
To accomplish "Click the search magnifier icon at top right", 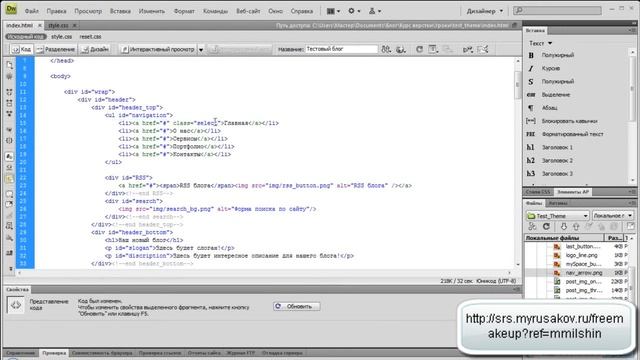I will click(519, 11).
